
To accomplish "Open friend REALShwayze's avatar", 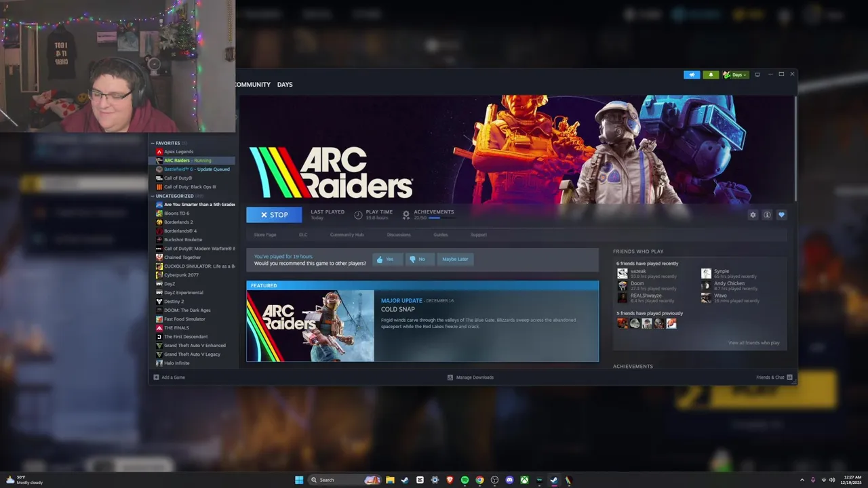I will click(623, 298).
